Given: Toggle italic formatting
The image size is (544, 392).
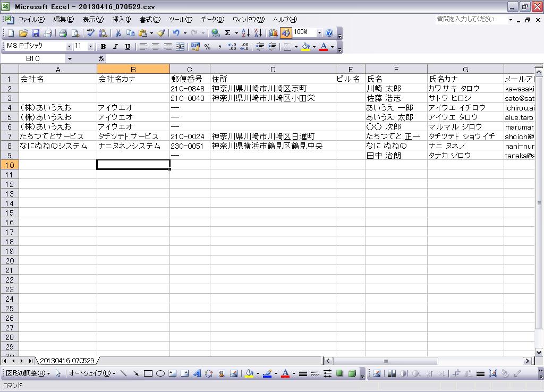Looking at the screenshot, I should 115,47.
